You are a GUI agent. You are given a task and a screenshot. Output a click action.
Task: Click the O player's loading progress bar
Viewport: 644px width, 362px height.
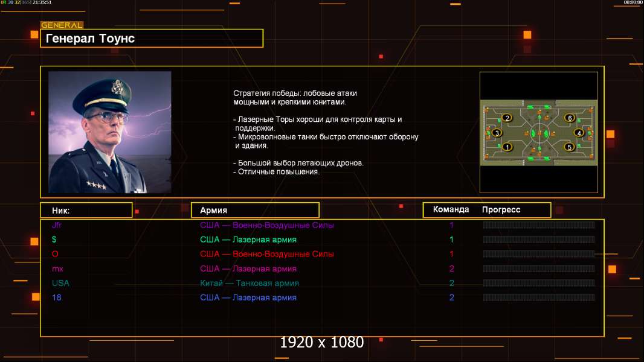coord(539,254)
